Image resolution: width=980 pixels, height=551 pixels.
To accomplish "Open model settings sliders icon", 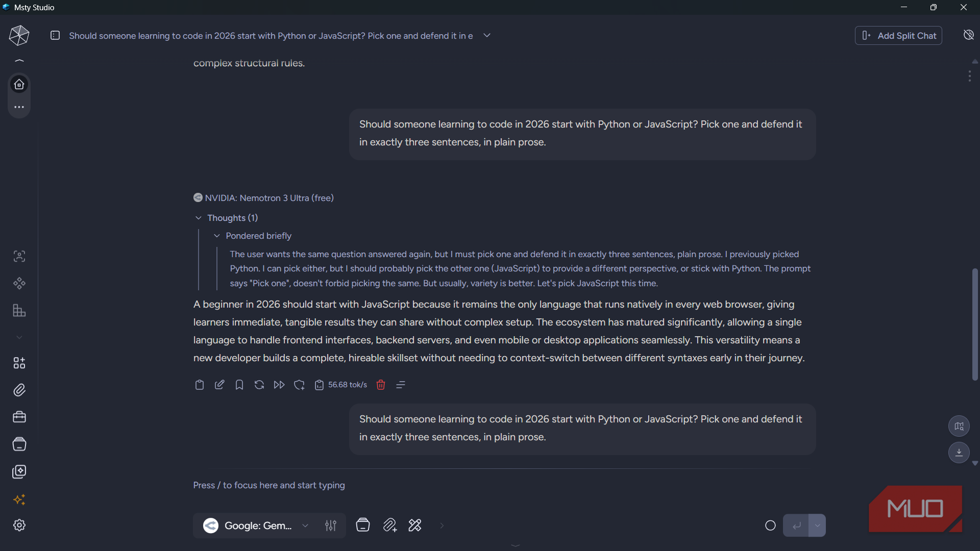I will (331, 525).
